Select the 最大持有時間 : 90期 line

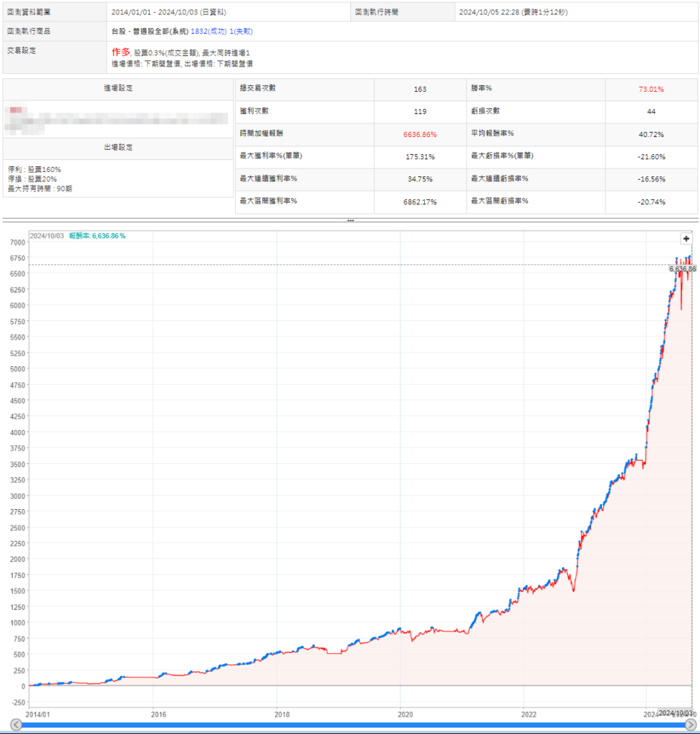coord(40,189)
